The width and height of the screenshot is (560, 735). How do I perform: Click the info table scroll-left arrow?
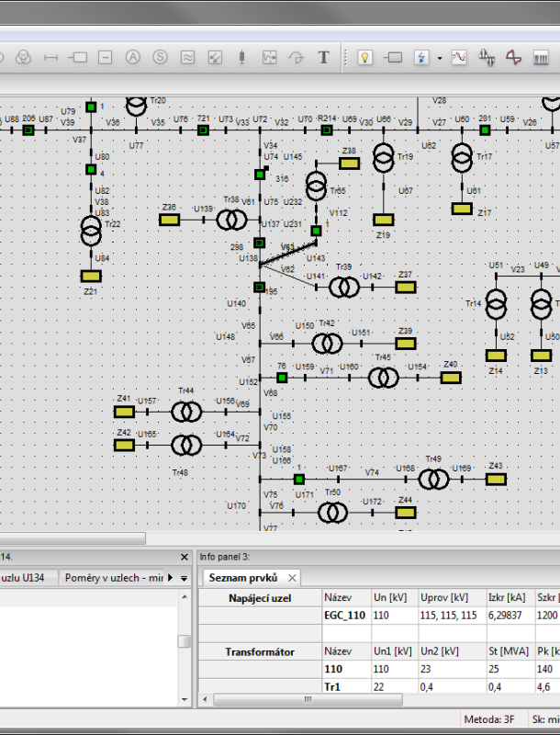[x=205, y=699]
